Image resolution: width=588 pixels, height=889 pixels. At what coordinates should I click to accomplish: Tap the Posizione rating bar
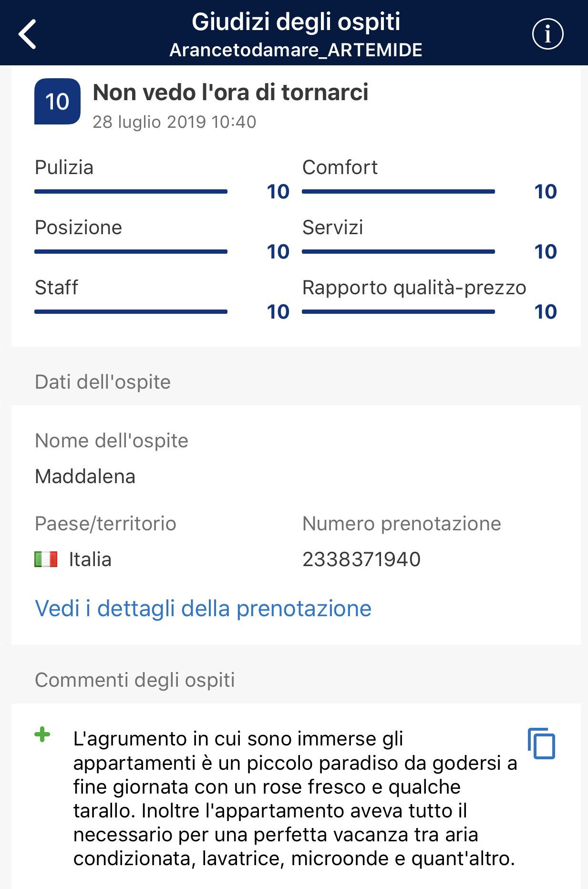(131, 252)
